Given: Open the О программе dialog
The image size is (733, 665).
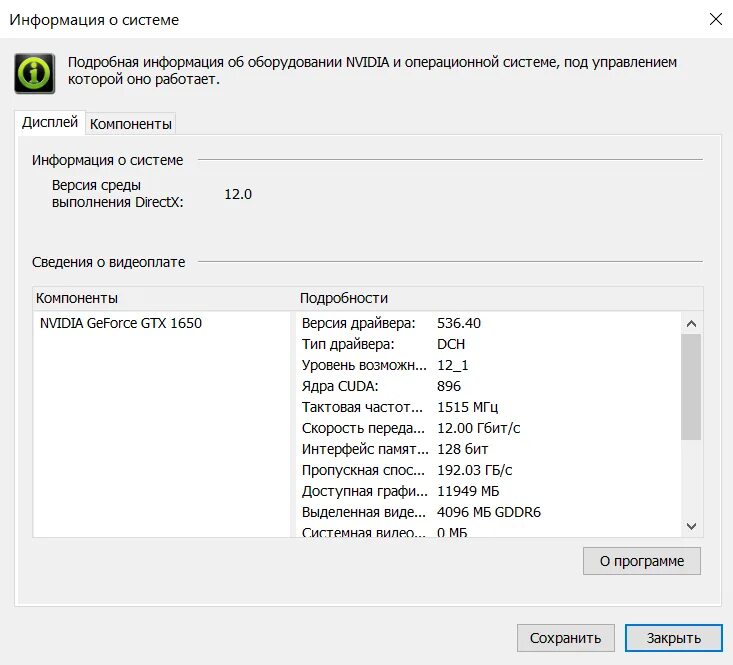Looking at the screenshot, I should tap(641, 561).
